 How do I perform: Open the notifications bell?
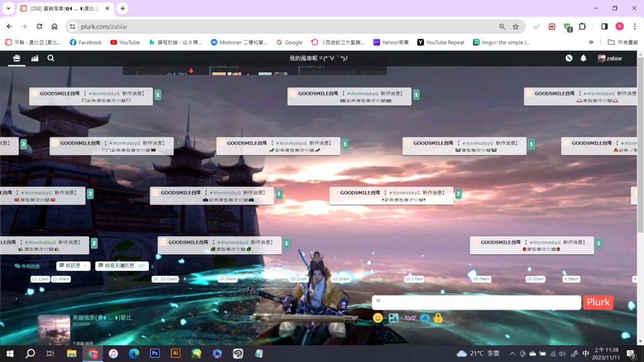click(583, 58)
